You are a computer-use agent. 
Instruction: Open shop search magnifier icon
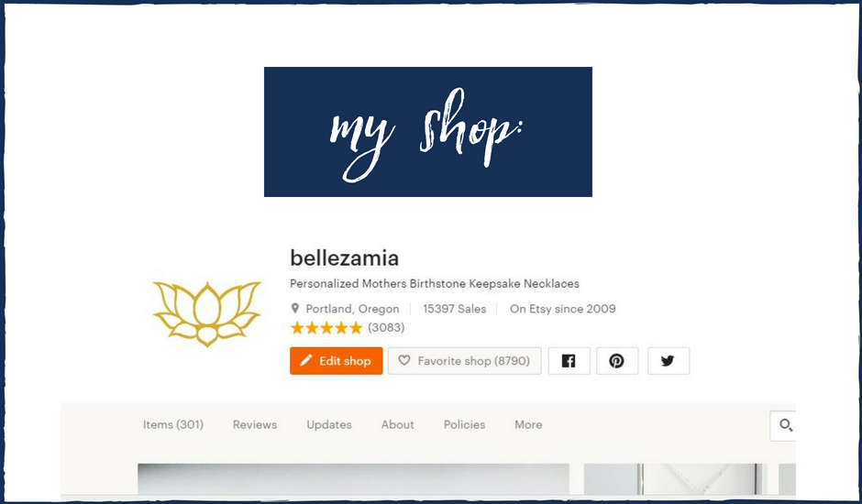pyautogui.click(x=786, y=425)
